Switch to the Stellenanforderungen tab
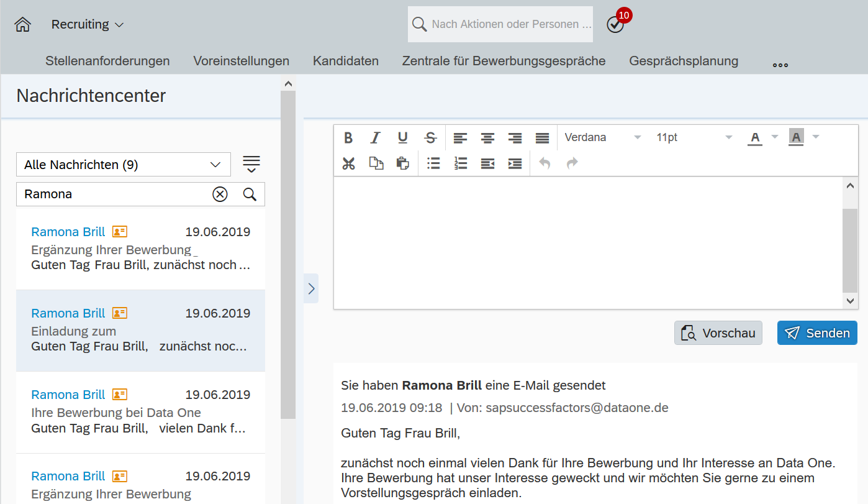 coord(107,61)
